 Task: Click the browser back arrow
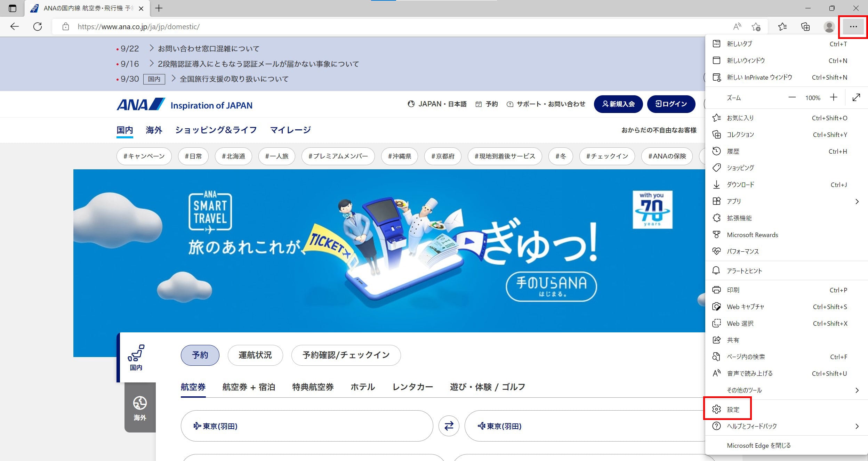click(15, 26)
